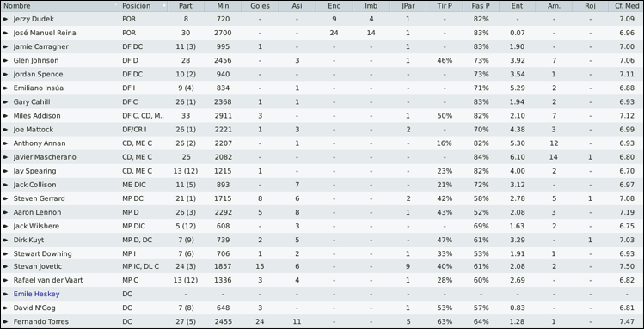Image resolution: width=644 pixels, height=329 pixels.
Task: Select the José Manuel Reina row
Action: tap(322, 33)
